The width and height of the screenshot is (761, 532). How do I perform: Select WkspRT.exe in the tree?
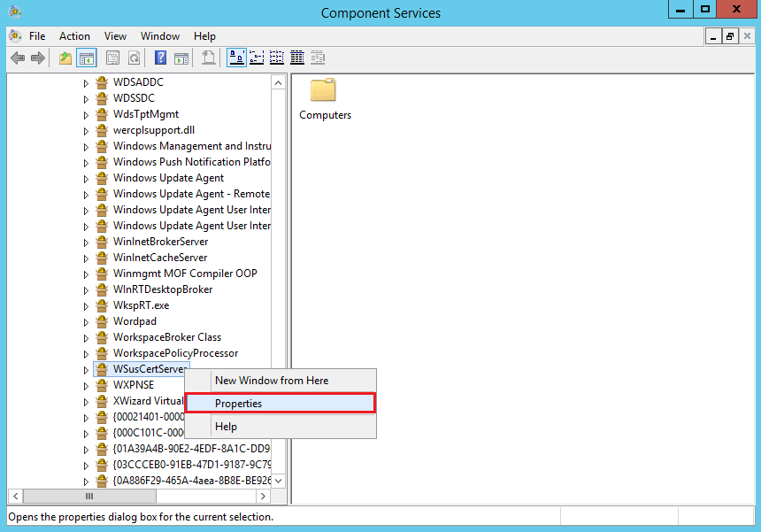142,305
